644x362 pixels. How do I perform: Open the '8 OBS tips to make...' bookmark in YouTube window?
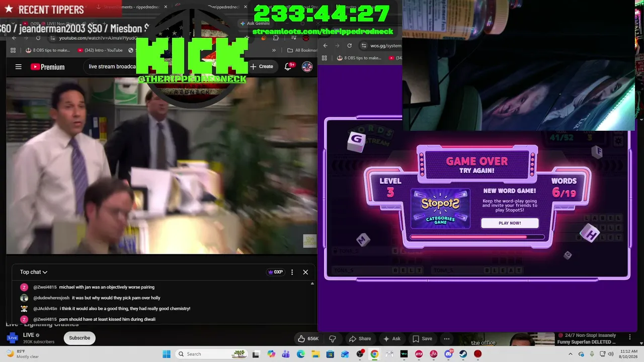click(48, 50)
